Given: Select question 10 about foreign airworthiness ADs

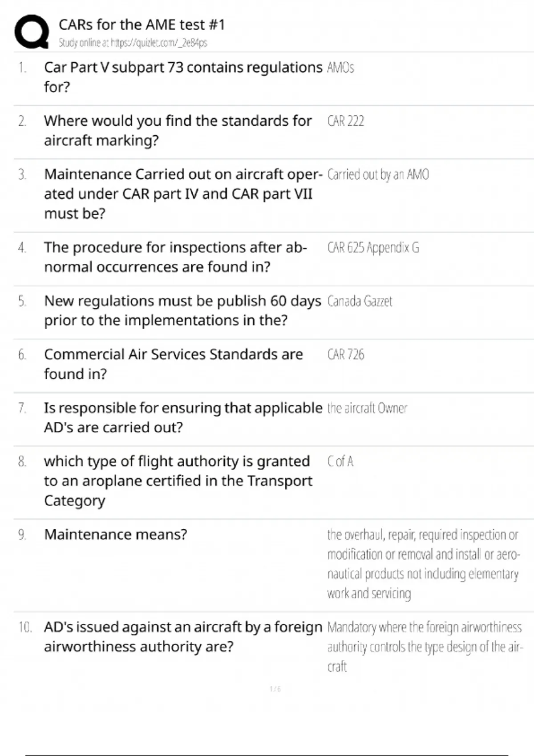Looking at the screenshot, I should click(182, 636).
